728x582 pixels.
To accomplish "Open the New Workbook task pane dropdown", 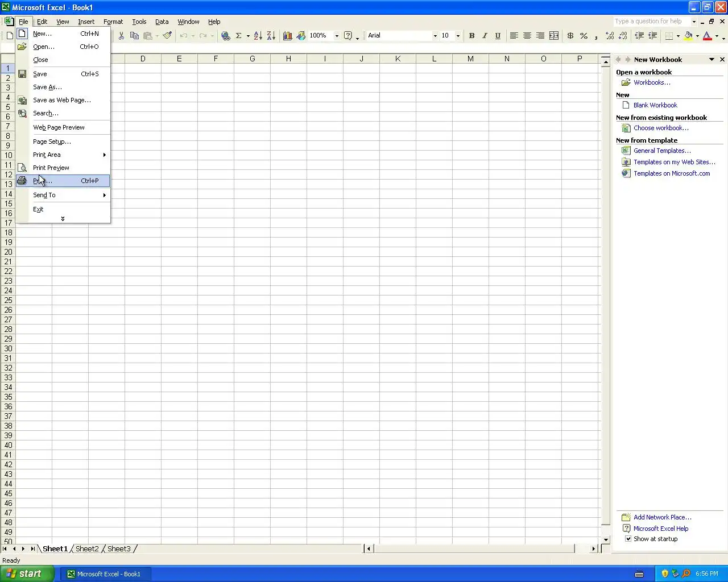I will tap(712, 59).
